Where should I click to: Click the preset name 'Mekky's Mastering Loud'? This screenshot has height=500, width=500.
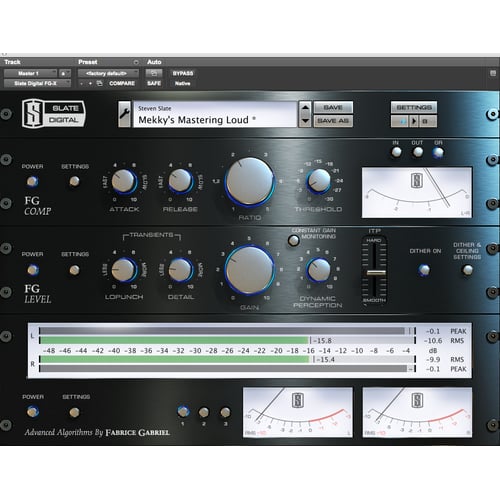193,120
